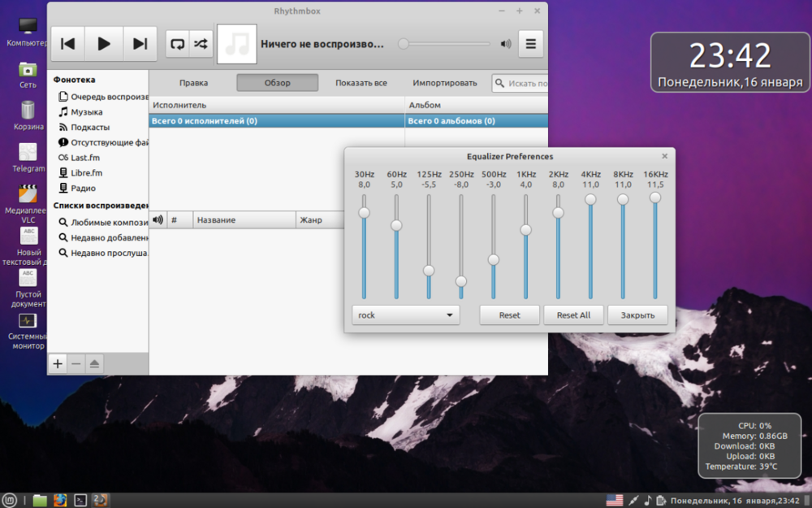The height and width of the screenshot is (508, 812).
Task: Close equalizer with Закрыть button
Action: click(637, 315)
